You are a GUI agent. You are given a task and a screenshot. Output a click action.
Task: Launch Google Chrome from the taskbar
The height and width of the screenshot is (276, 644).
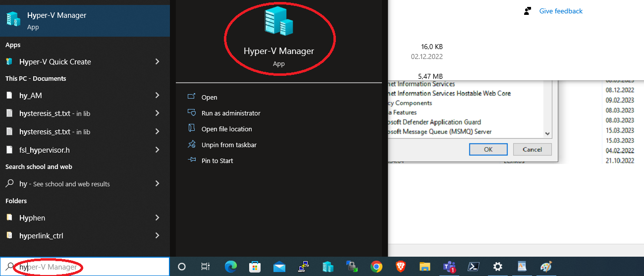376,267
